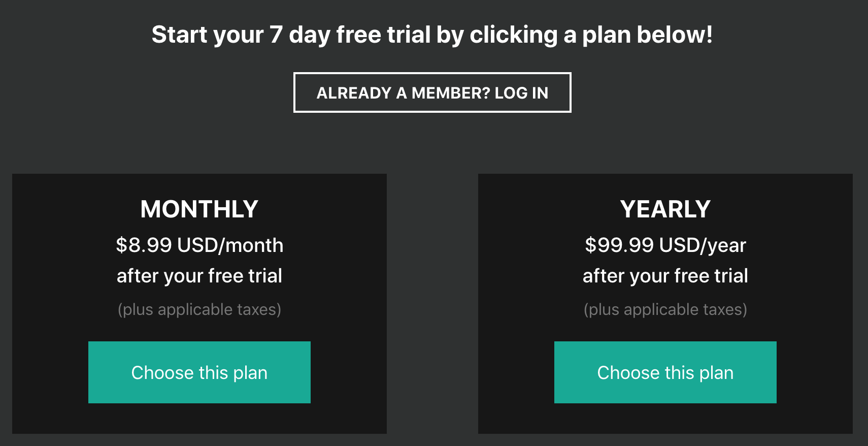Viewport: 868px width, 446px height.
Task: Click the monthly plus applicable taxes note
Action: pos(199,309)
